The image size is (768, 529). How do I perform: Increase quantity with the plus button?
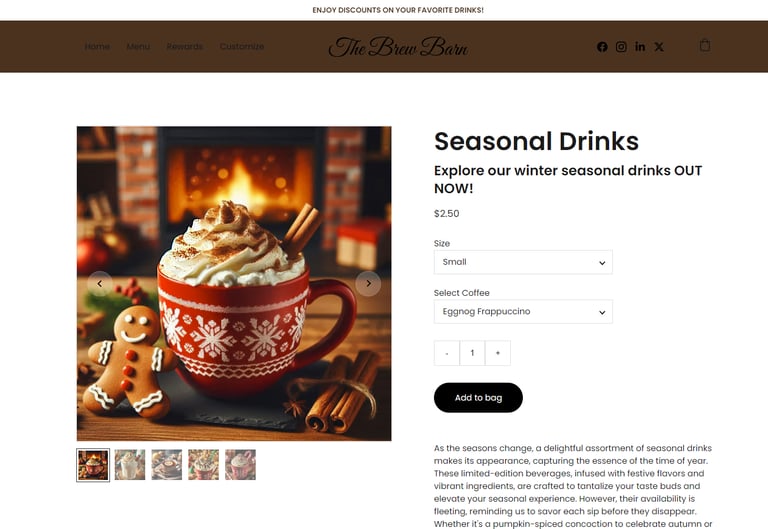tap(498, 353)
